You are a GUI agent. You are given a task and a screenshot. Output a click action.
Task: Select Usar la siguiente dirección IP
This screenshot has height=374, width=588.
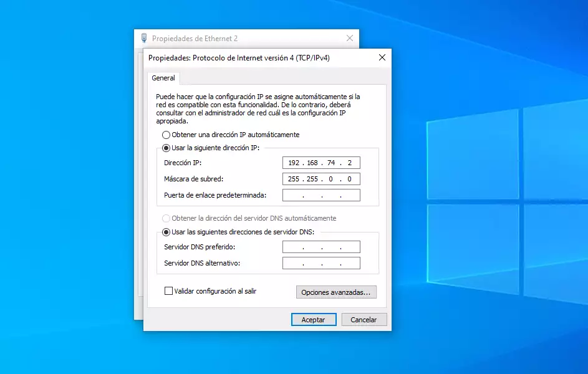coord(166,148)
